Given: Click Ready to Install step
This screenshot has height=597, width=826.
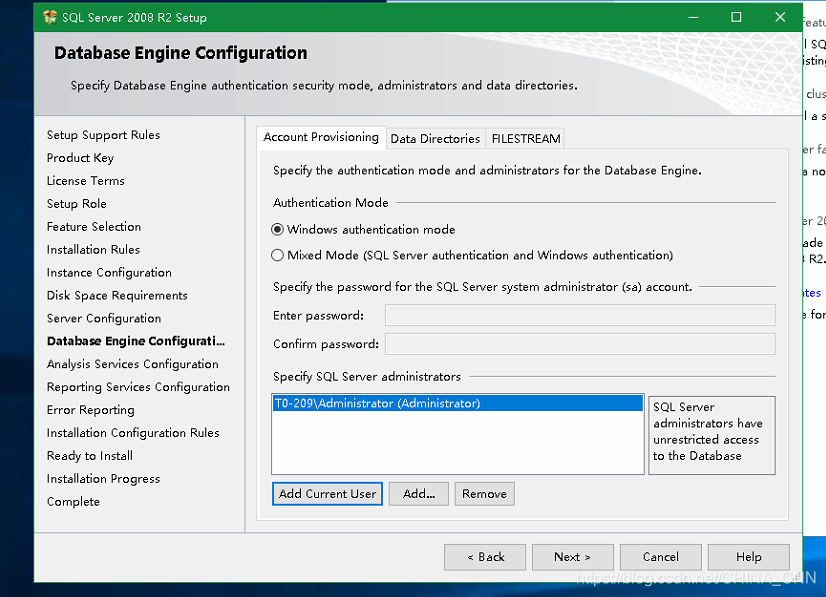Looking at the screenshot, I should (90, 456).
